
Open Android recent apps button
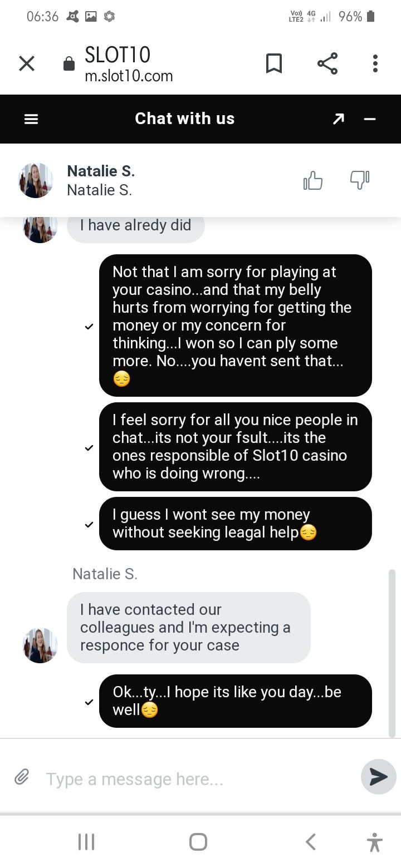(x=86, y=842)
